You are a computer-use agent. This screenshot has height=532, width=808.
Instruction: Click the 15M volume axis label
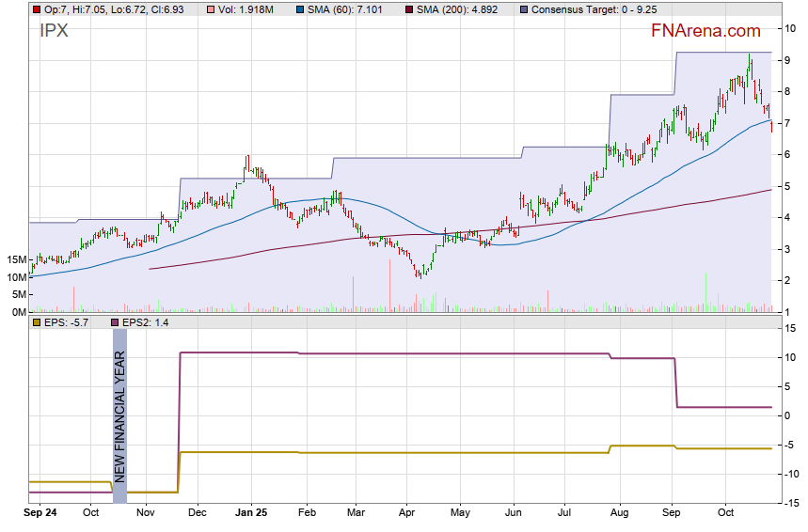pyautogui.click(x=16, y=259)
